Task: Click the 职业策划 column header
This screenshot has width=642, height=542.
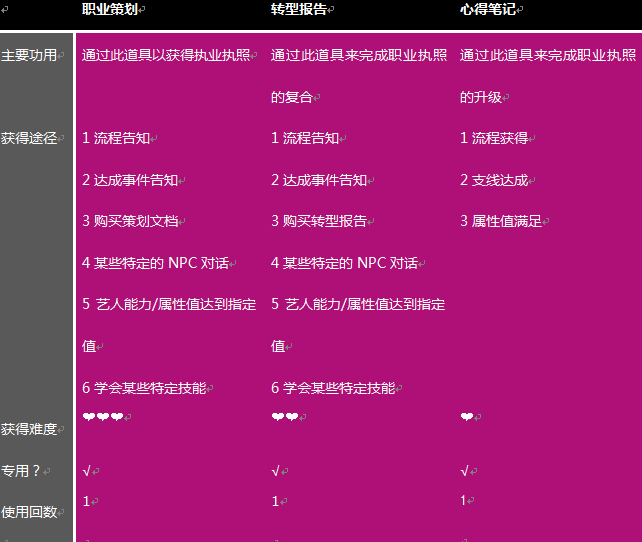Action: tap(110, 9)
